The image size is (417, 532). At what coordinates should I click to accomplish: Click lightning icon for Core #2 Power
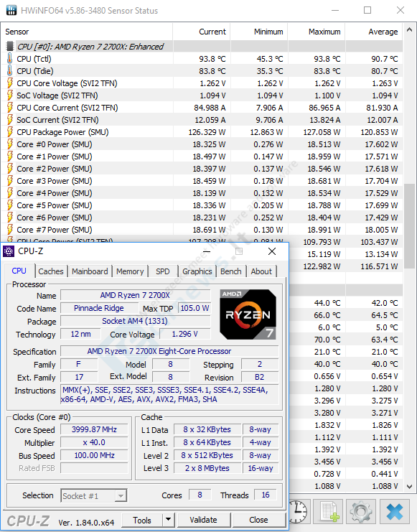click(x=10, y=168)
